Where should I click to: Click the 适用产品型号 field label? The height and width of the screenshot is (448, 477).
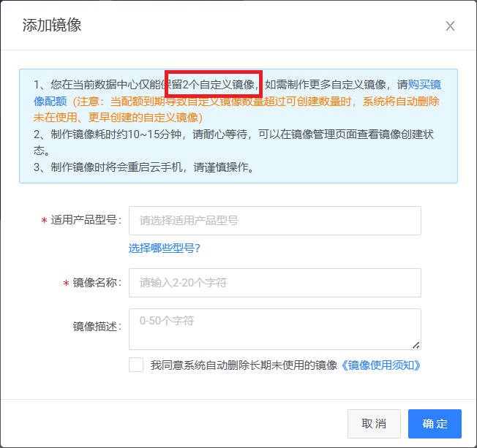[x=86, y=221]
